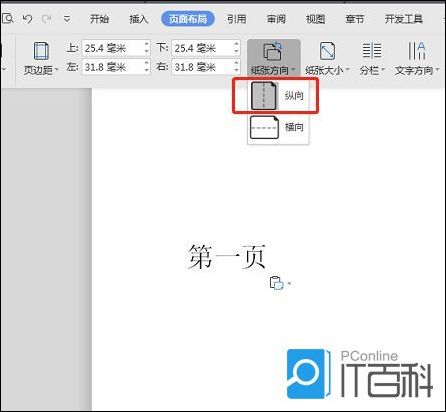Click the 页边距 margins icon
This screenshot has width=446, height=412.
(41, 51)
